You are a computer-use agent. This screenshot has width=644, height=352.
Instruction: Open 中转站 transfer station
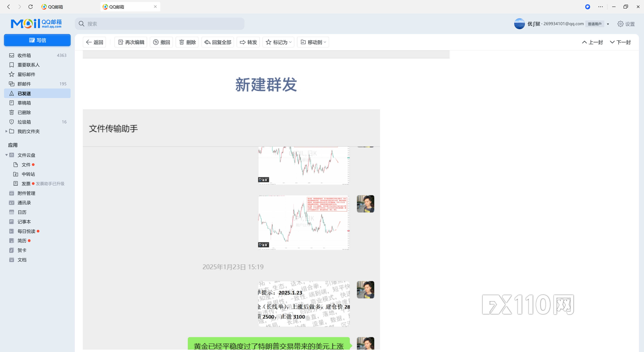coord(28,174)
